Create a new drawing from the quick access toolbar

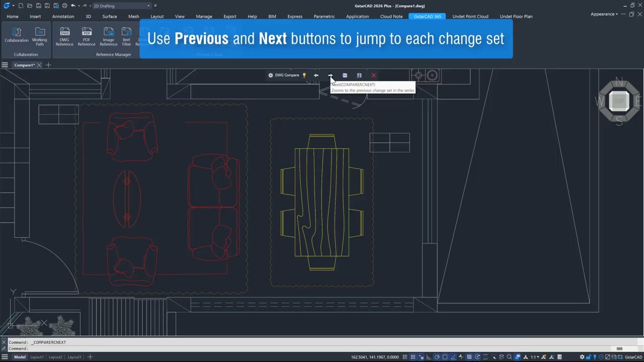click(x=21, y=6)
